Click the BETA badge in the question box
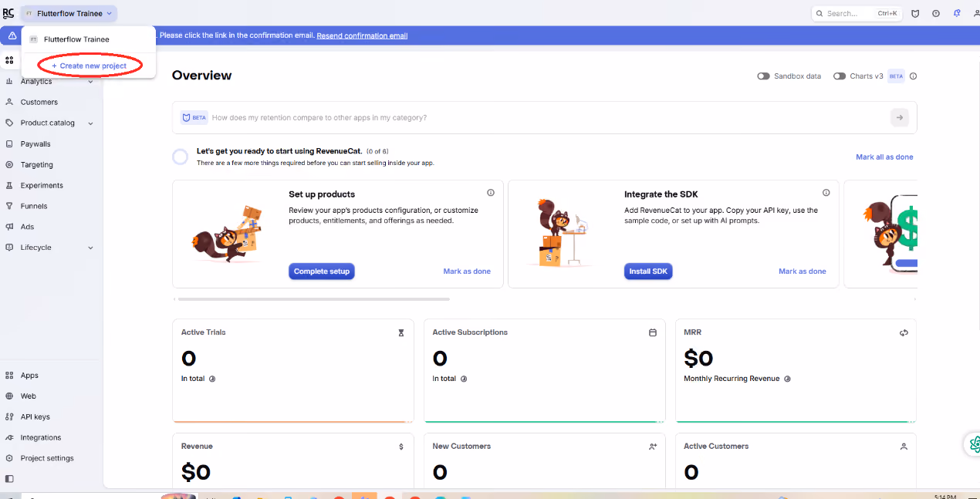This screenshot has height=499, width=980. tap(194, 117)
